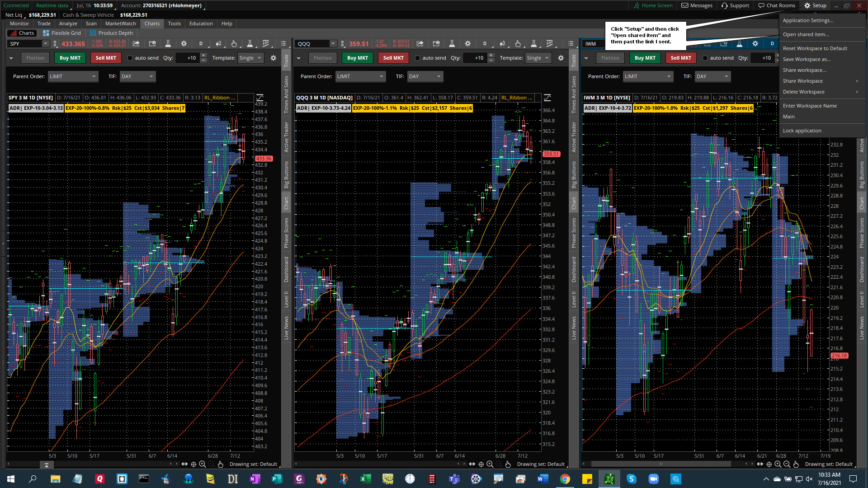Click the IWM chart horizontal scrollbar
The width and height of the screenshot is (868, 488).
(x=661, y=464)
